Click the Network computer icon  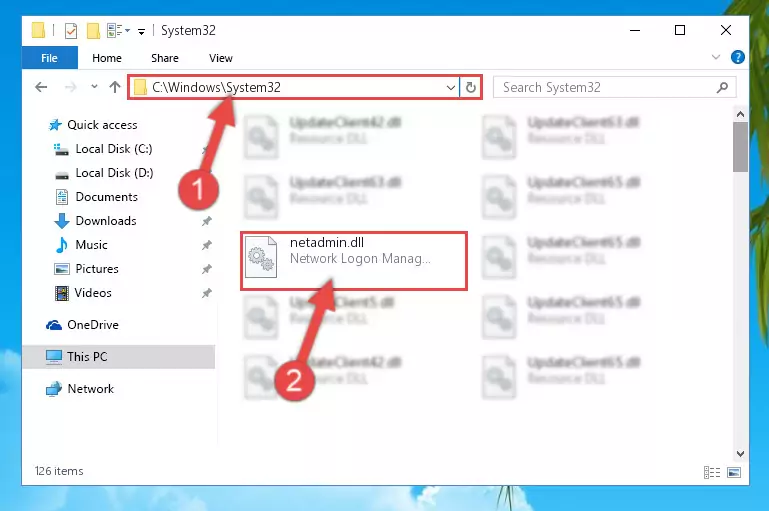pyautogui.click(x=54, y=389)
